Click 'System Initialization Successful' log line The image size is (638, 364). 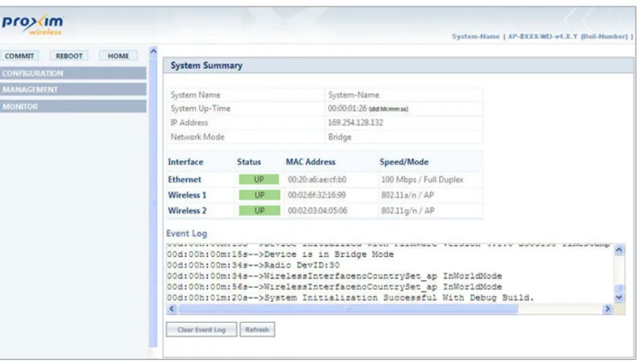click(x=350, y=298)
